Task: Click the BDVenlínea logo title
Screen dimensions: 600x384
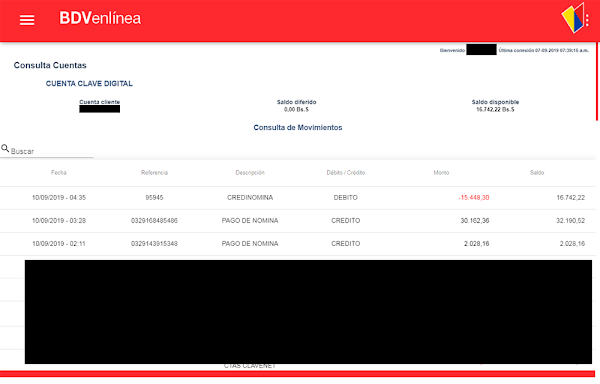Action: click(100, 18)
